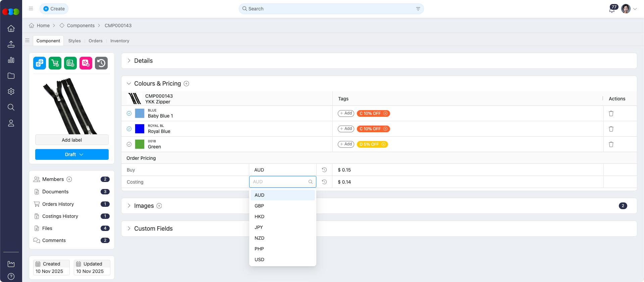Delete the Royal Blue colour row

(x=611, y=129)
